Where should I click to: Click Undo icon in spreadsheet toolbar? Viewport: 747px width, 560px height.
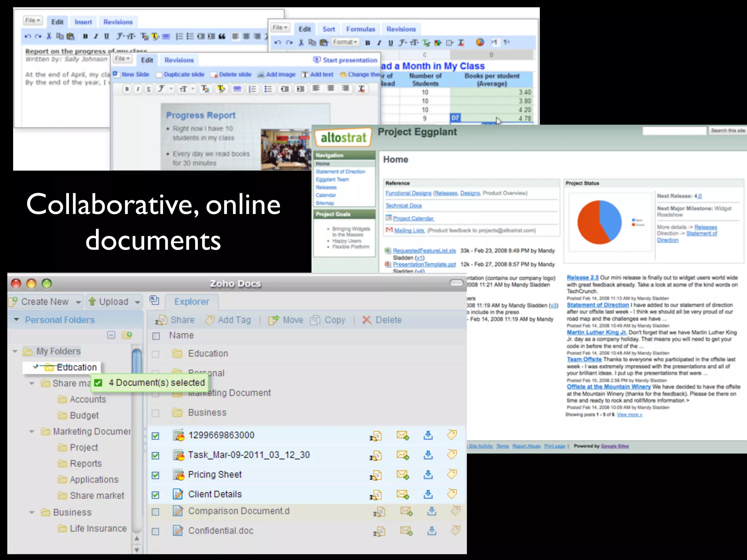[x=278, y=43]
